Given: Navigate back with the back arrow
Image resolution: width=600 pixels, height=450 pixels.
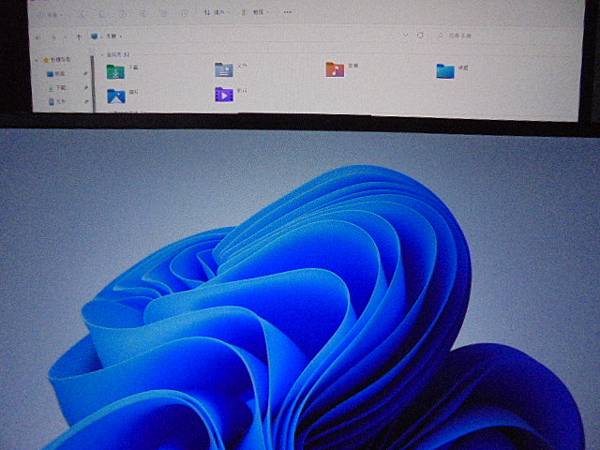Looking at the screenshot, I should click(38, 38).
